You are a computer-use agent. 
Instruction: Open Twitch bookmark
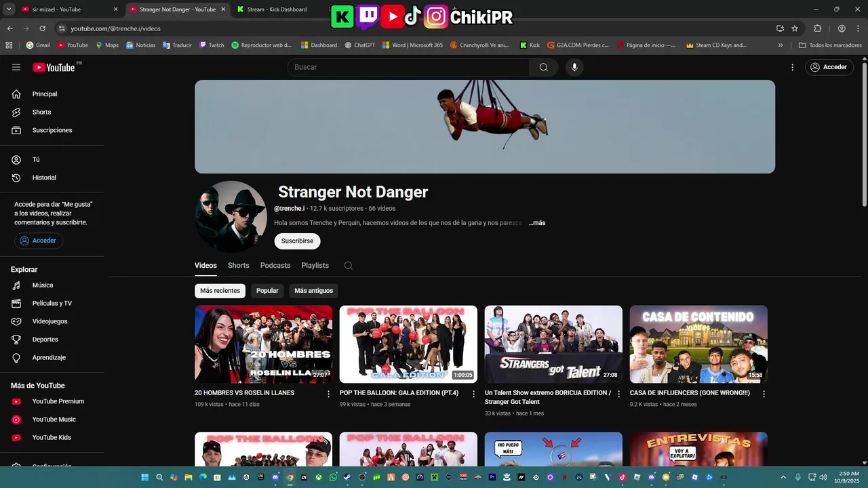212,45
